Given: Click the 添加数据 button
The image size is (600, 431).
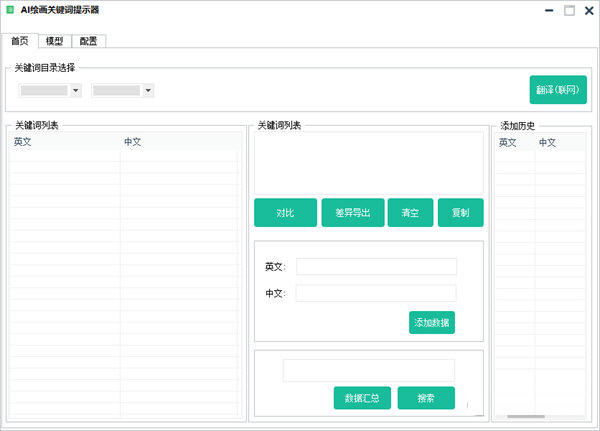Looking at the screenshot, I should [x=432, y=322].
